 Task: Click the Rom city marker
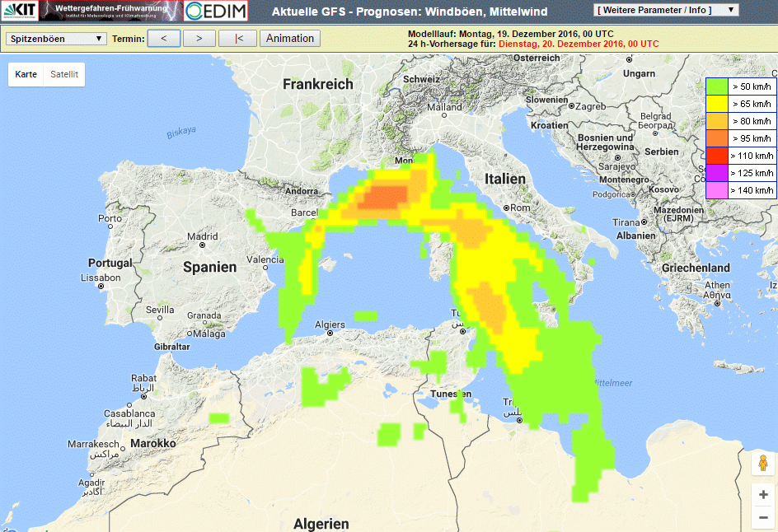[x=507, y=208]
